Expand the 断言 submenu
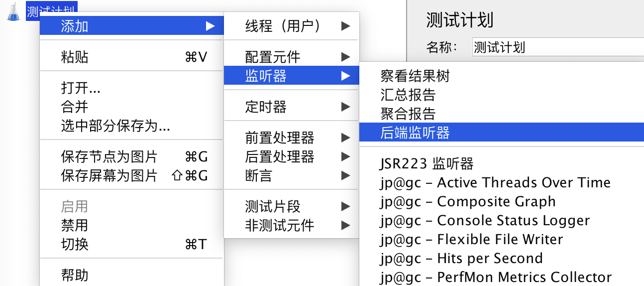644x286 pixels. (291, 175)
